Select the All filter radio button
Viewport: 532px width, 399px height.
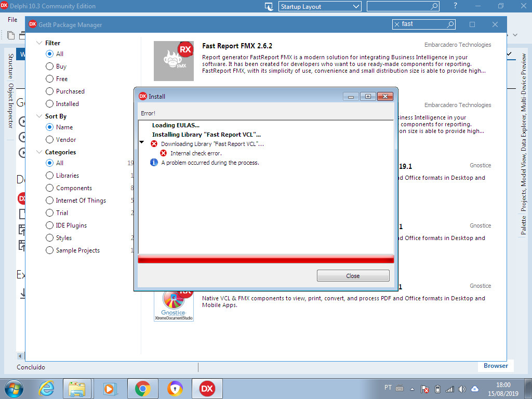pos(49,54)
